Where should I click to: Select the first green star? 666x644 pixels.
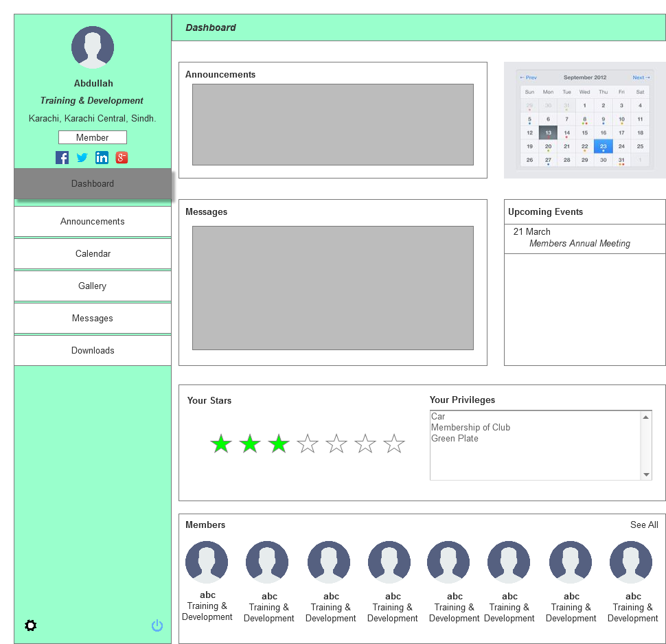[221, 444]
